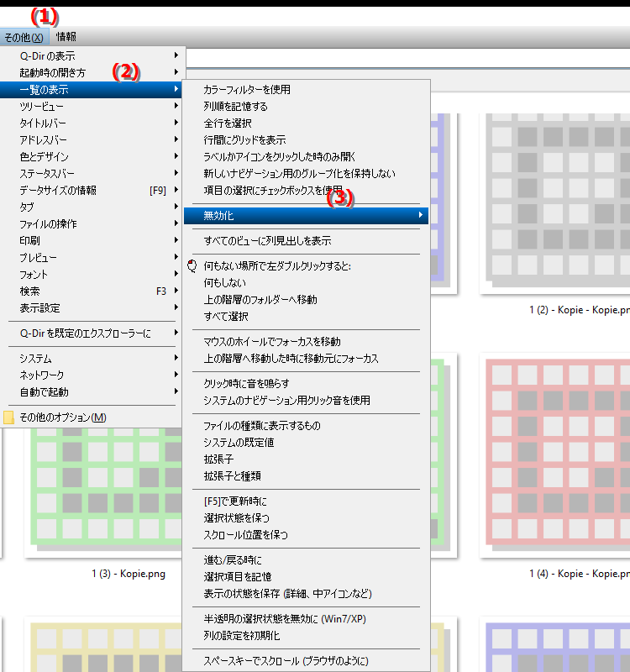The image size is (630, 672).
Task: Expand the Q-Dirを既定のエクスプローラーに submenu
Action: [x=86, y=333]
